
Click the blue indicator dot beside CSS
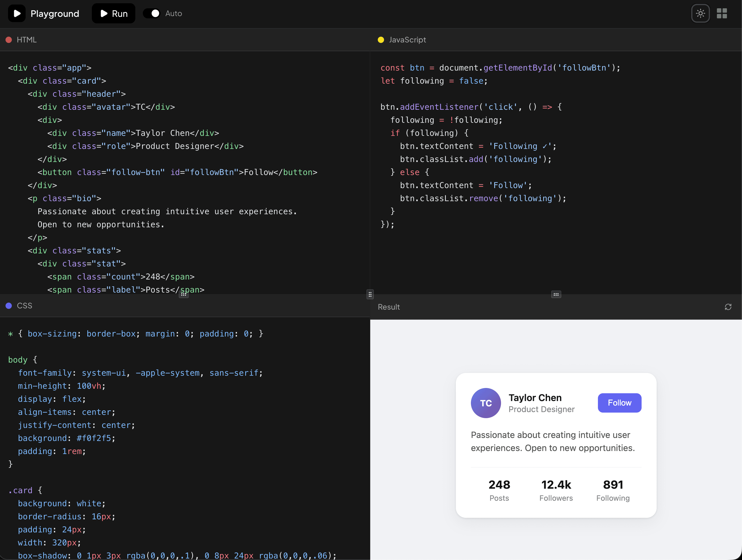pos(9,306)
